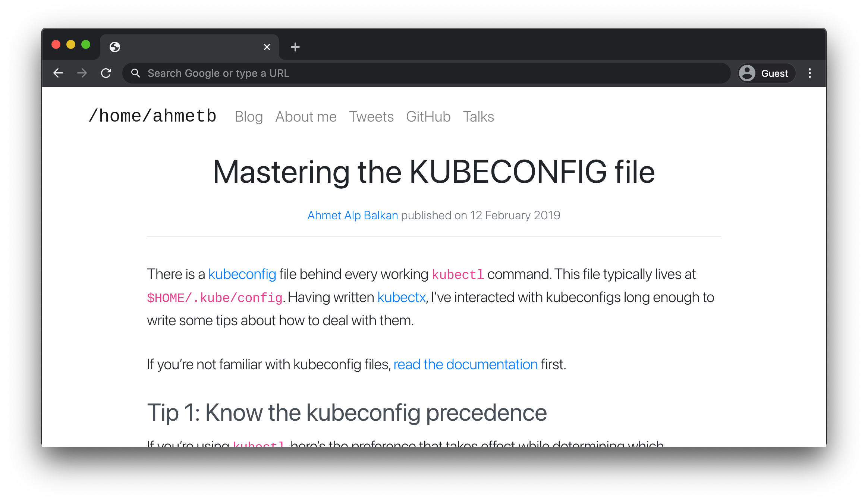Viewport: 868px width, 502px height.
Task: Close the current browser tab
Action: click(x=267, y=47)
